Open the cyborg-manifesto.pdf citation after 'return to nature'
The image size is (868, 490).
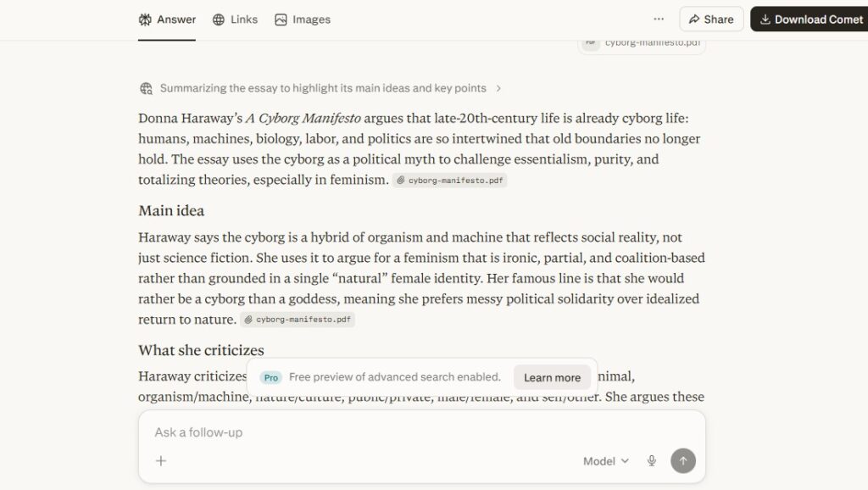[298, 320]
